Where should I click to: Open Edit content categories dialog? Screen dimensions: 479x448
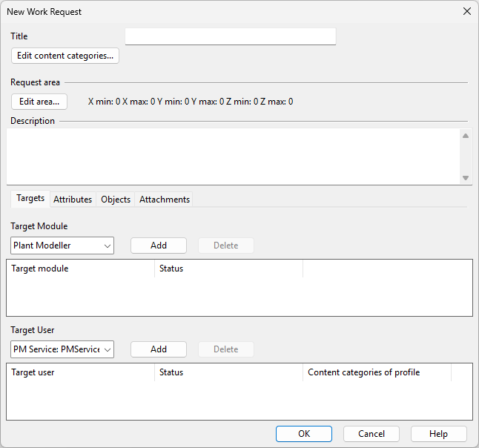[x=65, y=56]
